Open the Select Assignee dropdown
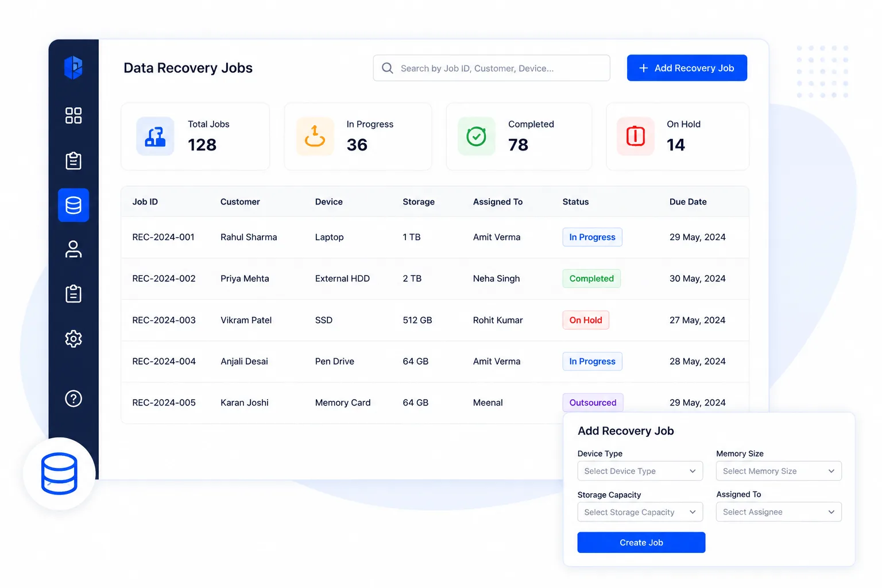The width and height of the screenshot is (882, 588). point(779,512)
